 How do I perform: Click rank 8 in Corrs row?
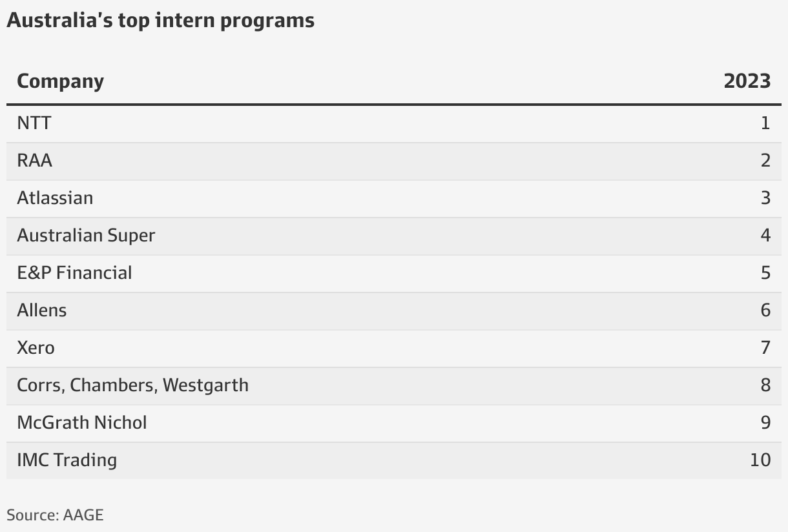pos(765,385)
